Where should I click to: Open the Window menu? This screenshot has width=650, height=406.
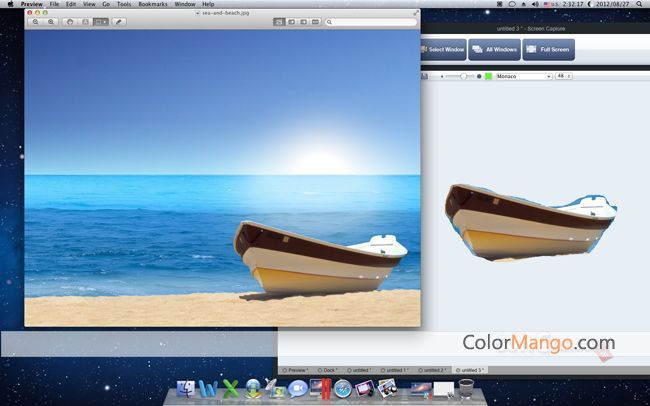pos(185,4)
